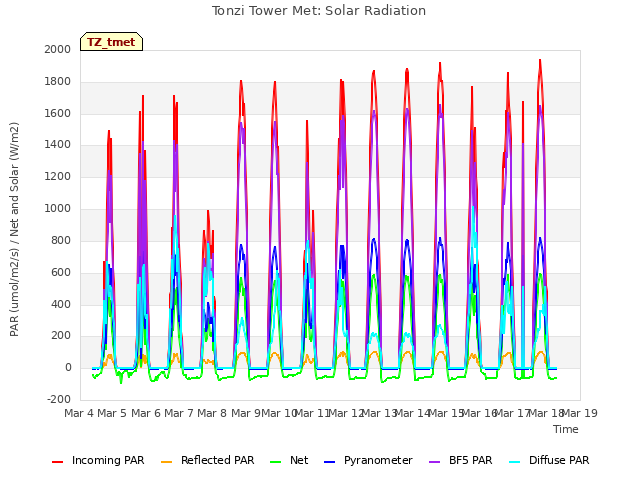Click the Incoming PAR legend label
Viewport: 640px width, 480px height.
108,460
